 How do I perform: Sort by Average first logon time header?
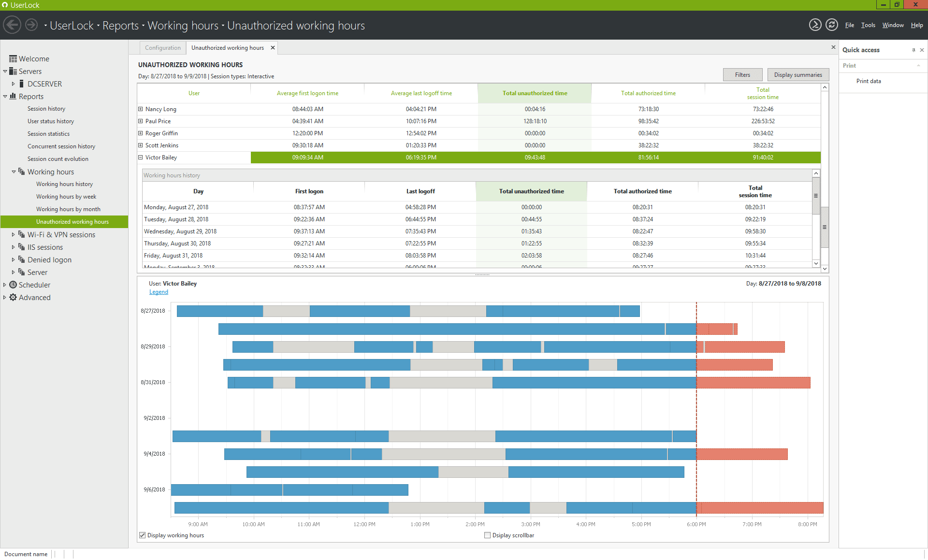point(307,93)
